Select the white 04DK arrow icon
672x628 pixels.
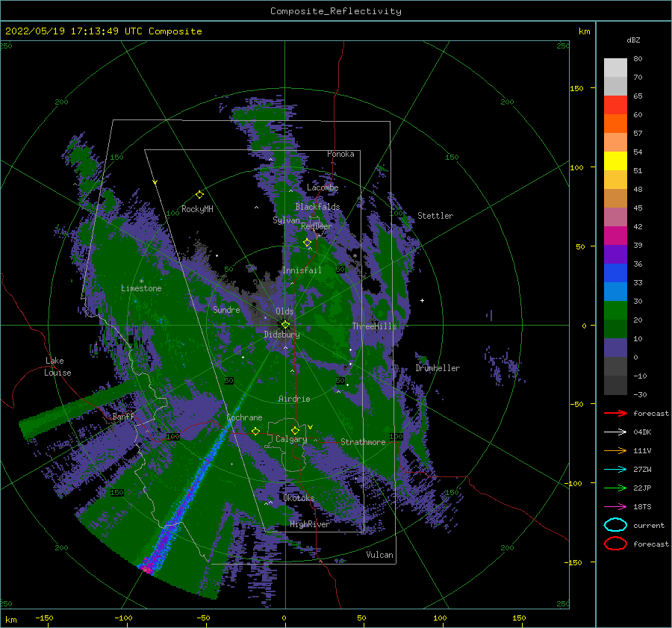(x=615, y=432)
